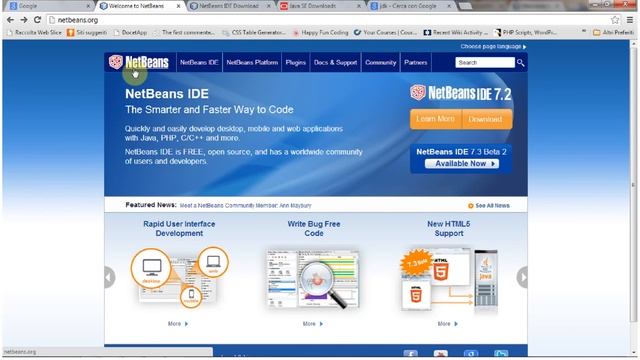This screenshot has height=360, width=640.
Task: Open the Community menu item
Action: click(x=380, y=62)
